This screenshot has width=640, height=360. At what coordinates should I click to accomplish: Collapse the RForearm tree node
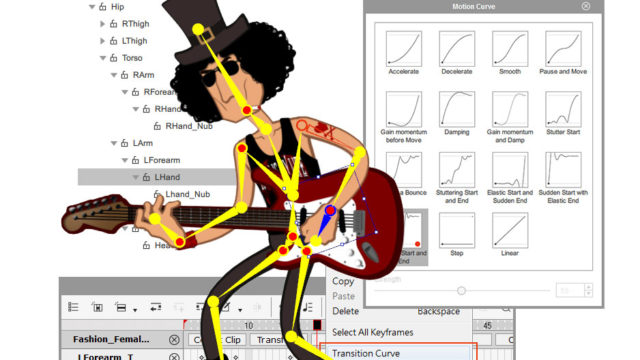click(125, 92)
